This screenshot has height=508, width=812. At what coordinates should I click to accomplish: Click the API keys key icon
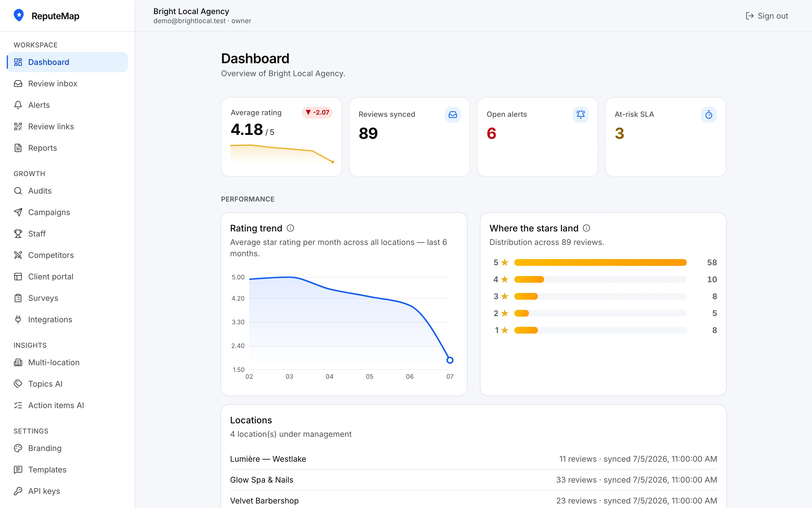tap(18, 491)
